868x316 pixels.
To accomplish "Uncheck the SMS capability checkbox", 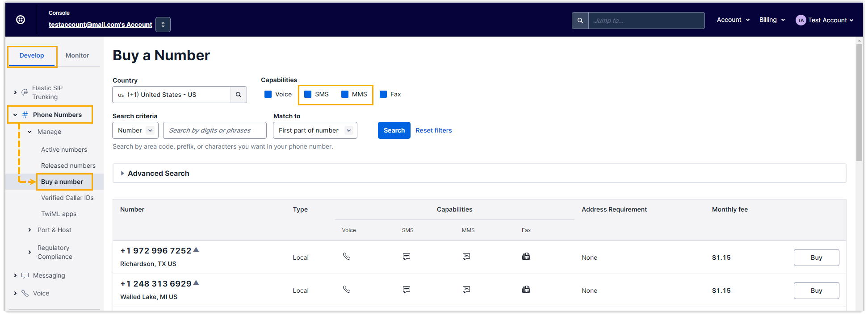I will click(x=308, y=94).
